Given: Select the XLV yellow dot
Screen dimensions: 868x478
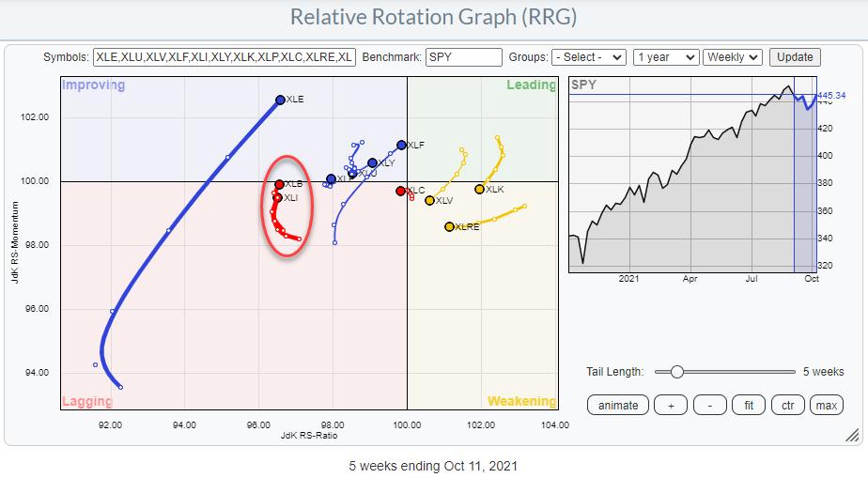Looking at the screenshot, I should coord(429,200).
